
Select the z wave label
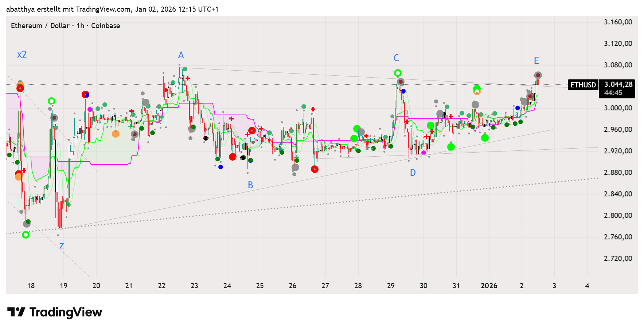coord(62,246)
